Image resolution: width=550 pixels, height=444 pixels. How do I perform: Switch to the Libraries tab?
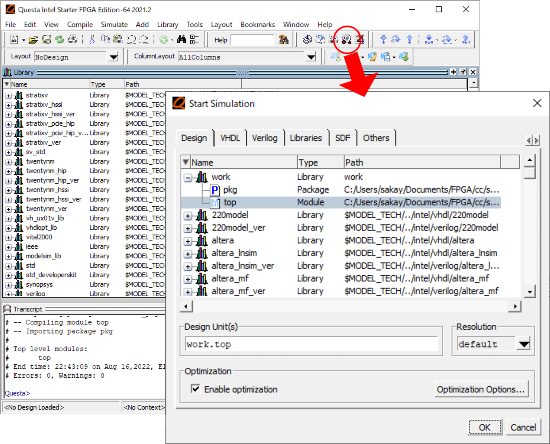coord(306,138)
